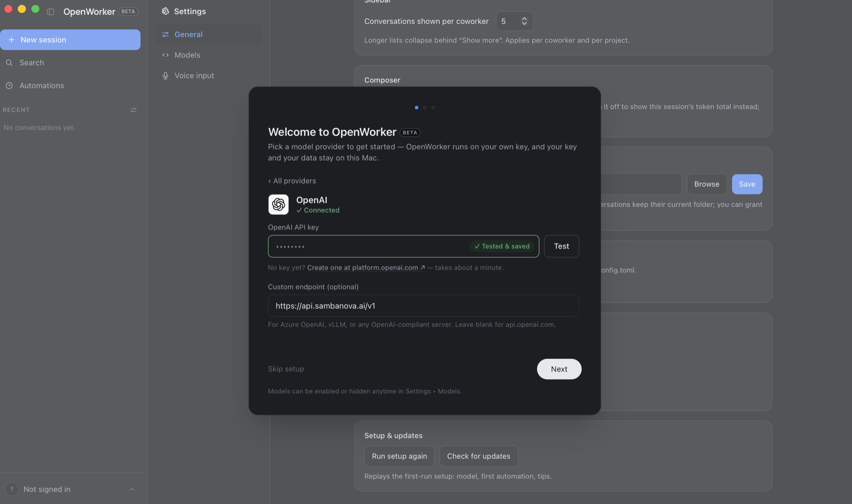Open Automations in the sidebar

pyautogui.click(x=70, y=86)
